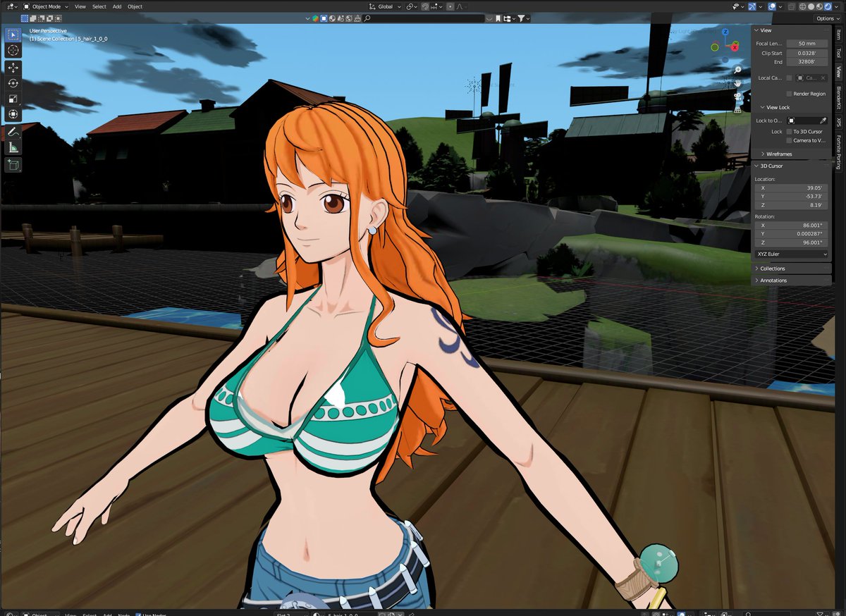Select the Scale tool
Viewport: 846px width, 616px height.
point(13,99)
